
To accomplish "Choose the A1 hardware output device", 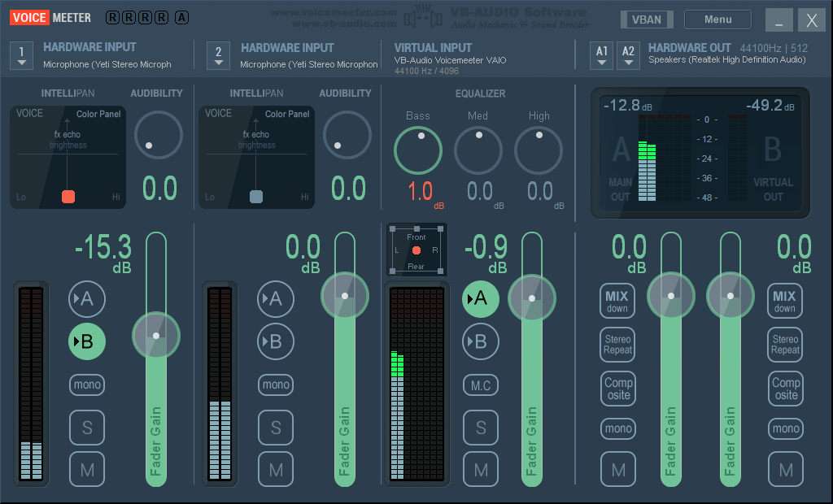I will pyautogui.click(x=601, y=56).
